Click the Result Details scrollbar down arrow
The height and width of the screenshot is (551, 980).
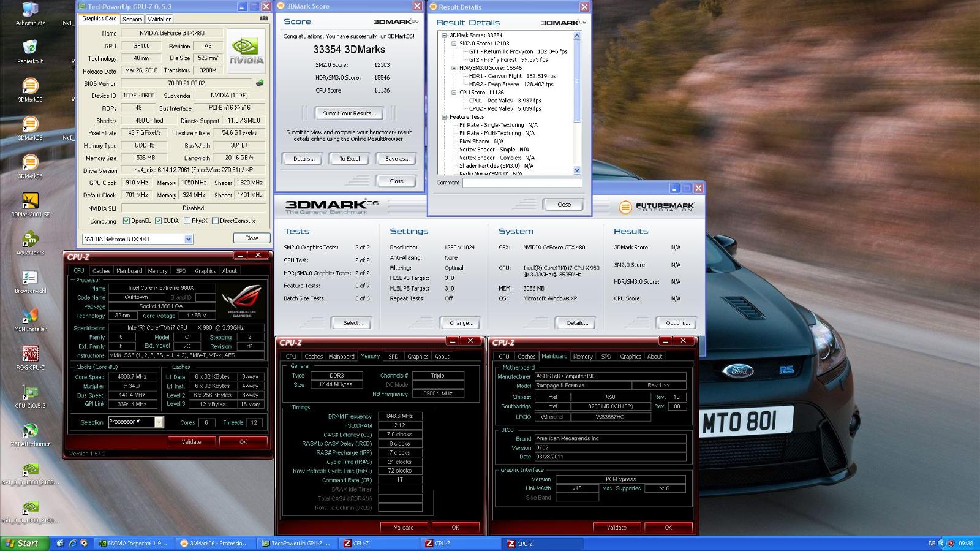[x=577, y=170]
